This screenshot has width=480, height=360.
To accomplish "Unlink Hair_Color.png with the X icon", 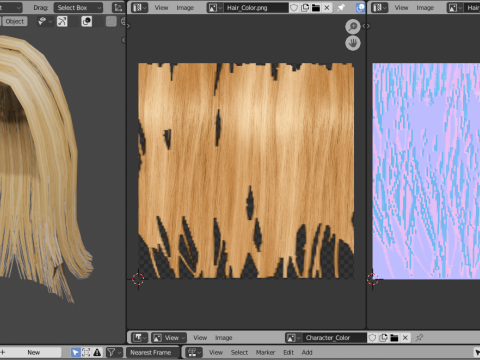I will pos(327,7).
